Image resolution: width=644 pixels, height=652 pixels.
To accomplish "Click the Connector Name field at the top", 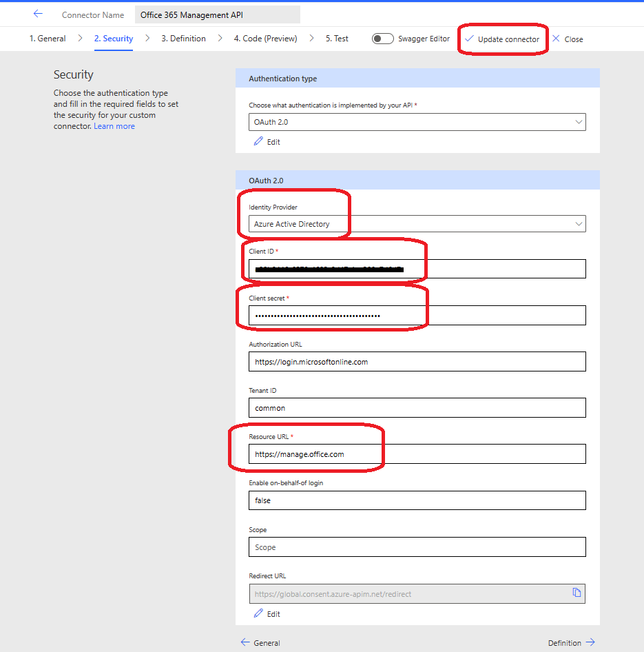I will [217, 14].
